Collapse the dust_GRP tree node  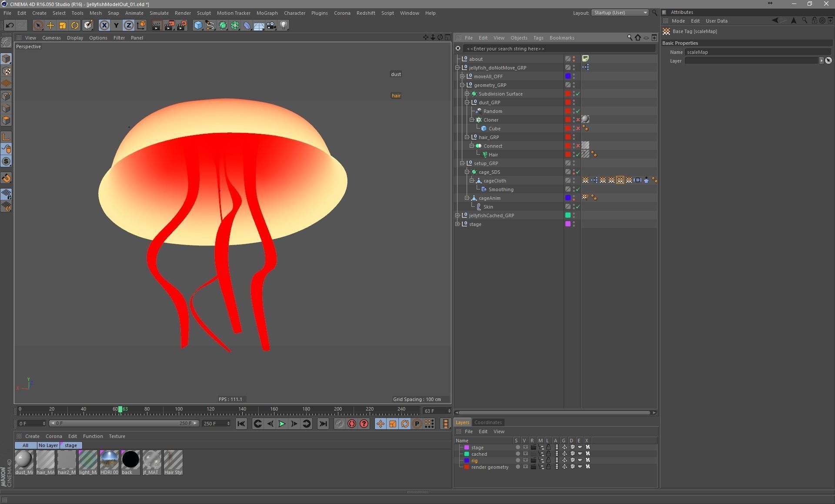pyautogui.click(x=467, y=103)
